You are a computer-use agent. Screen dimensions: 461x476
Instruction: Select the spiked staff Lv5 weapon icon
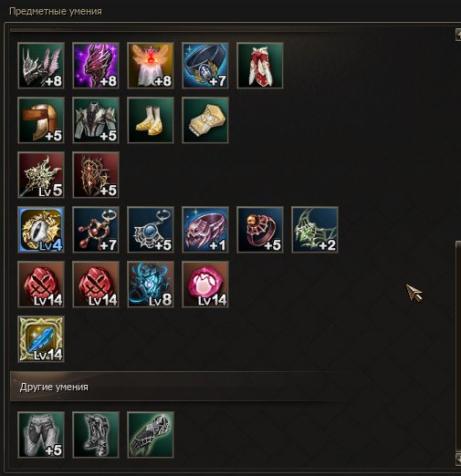coord(41,175)
